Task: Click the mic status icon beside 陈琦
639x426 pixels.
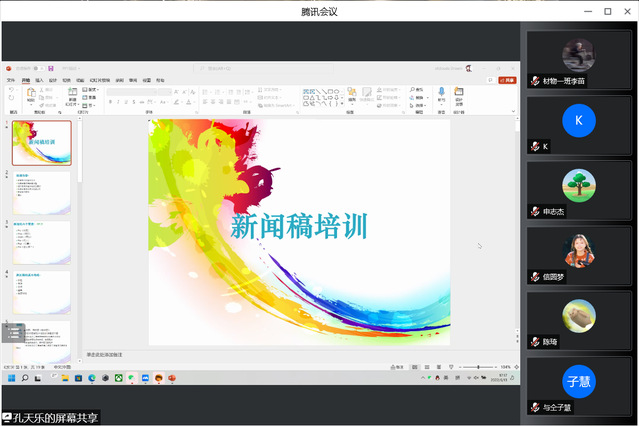Action: tap(535, 342)
